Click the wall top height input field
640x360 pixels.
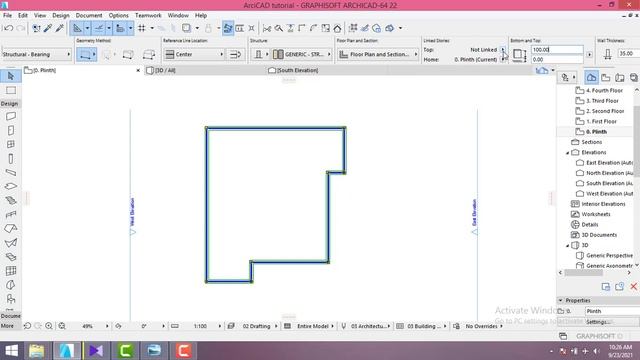pos(557,49)
